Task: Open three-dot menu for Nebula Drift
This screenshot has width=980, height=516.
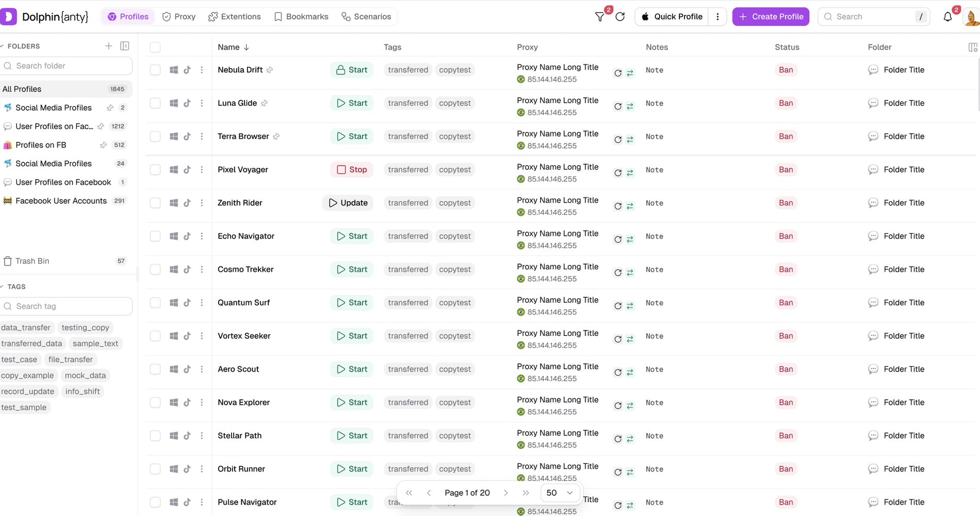Action: click(x=202, y=70)
